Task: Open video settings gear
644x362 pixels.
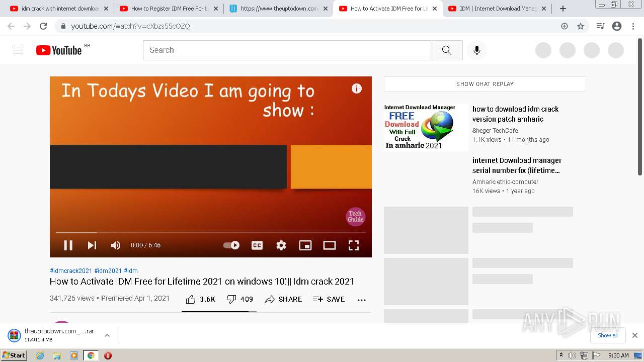Action: point(281,245)
